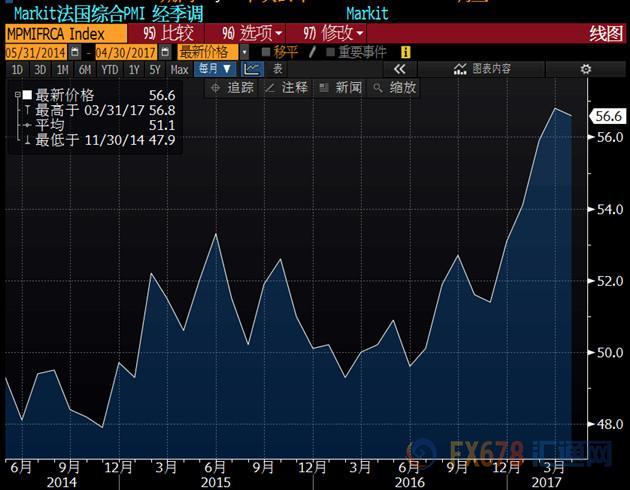Click the pencil annotate icon beside 移平

313,52
